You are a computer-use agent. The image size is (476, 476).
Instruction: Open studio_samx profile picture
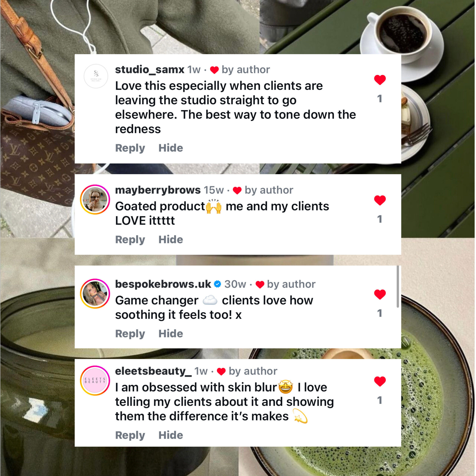click(96, 76)
